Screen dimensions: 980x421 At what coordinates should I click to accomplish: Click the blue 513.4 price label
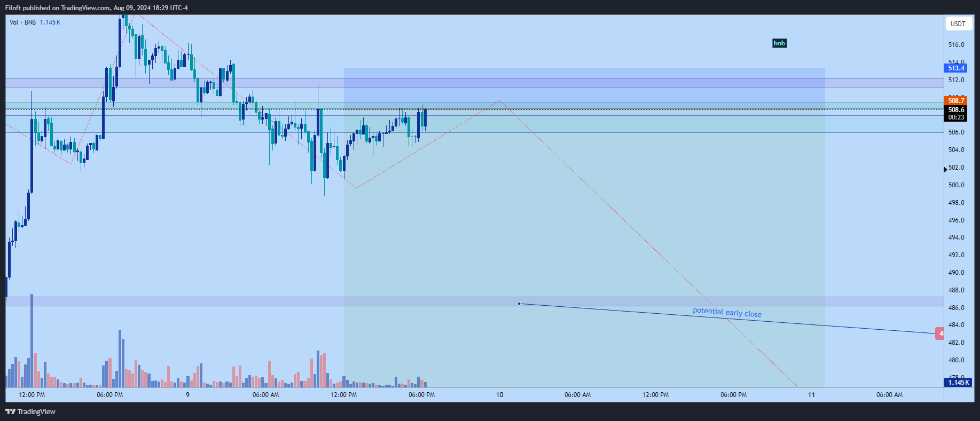tap(956, 68)
